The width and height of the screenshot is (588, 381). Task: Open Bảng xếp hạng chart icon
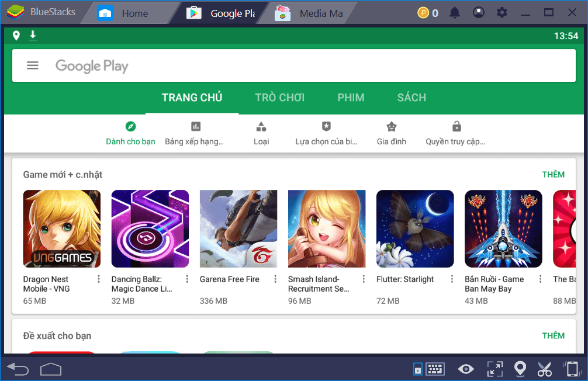[x=196, y=126]
